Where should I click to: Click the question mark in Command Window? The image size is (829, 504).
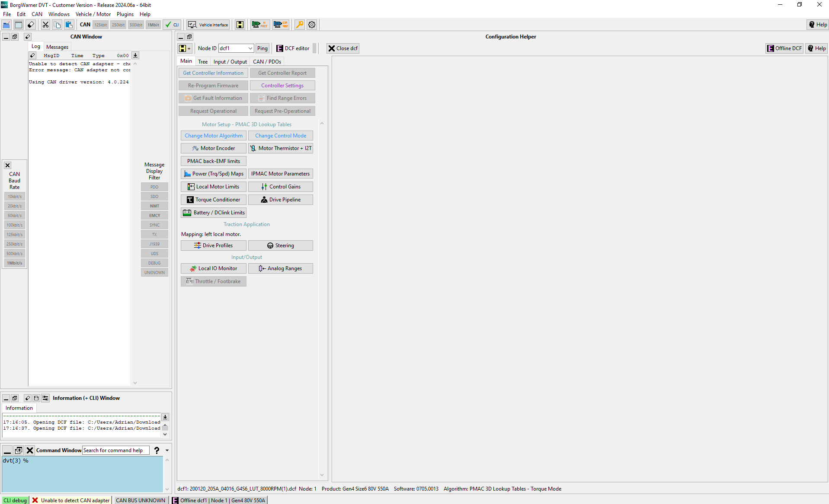pyautogui.click(x=157, y=450)
